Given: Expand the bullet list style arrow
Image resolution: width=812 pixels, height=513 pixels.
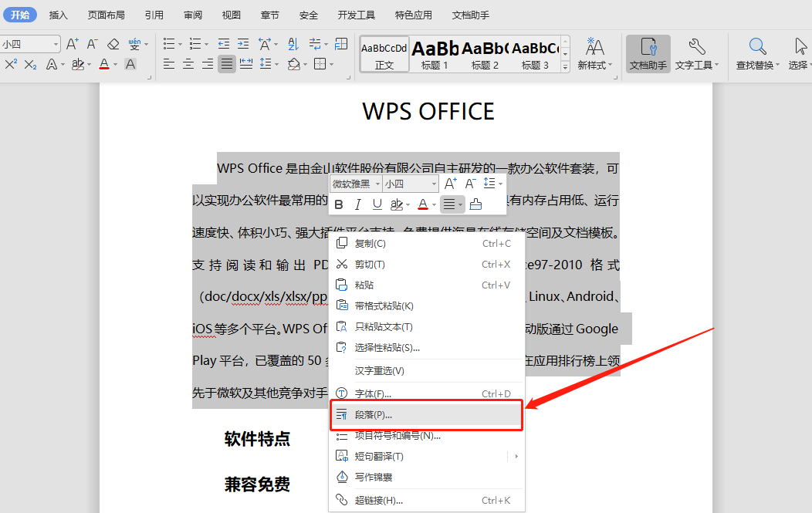Looking at the screenshot, I should [180, 45].
